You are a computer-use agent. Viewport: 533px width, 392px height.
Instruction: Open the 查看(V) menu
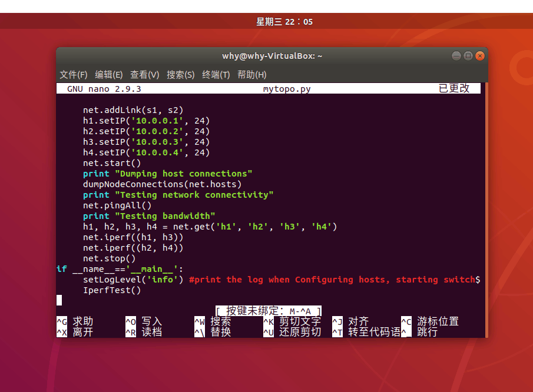pyautogui.click(x=145, y=75)
